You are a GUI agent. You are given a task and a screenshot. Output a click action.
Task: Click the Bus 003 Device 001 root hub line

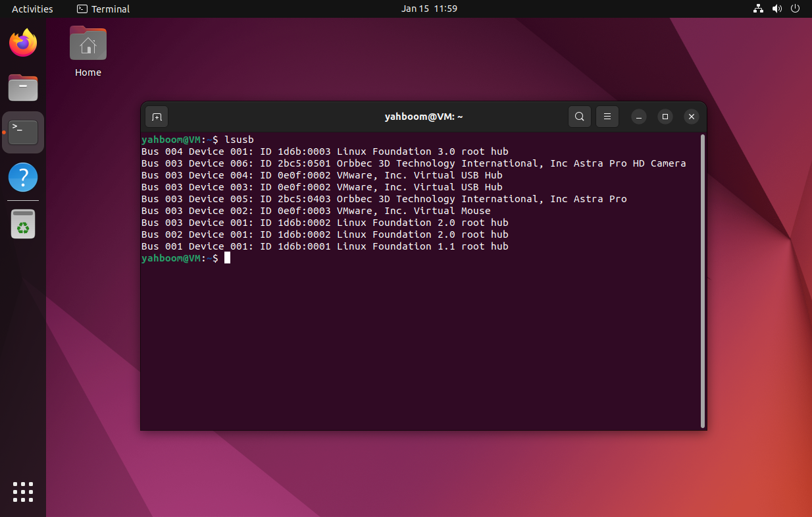(x=325, y=223)
